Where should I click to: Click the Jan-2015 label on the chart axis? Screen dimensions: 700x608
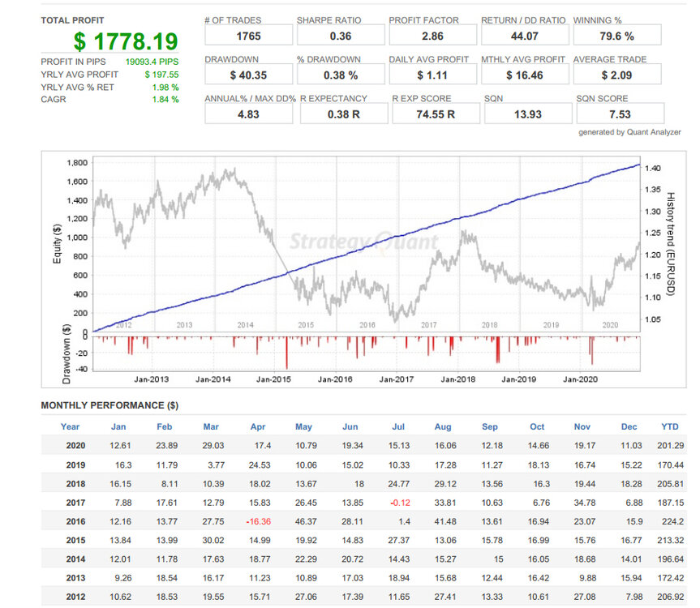(273, 379)
